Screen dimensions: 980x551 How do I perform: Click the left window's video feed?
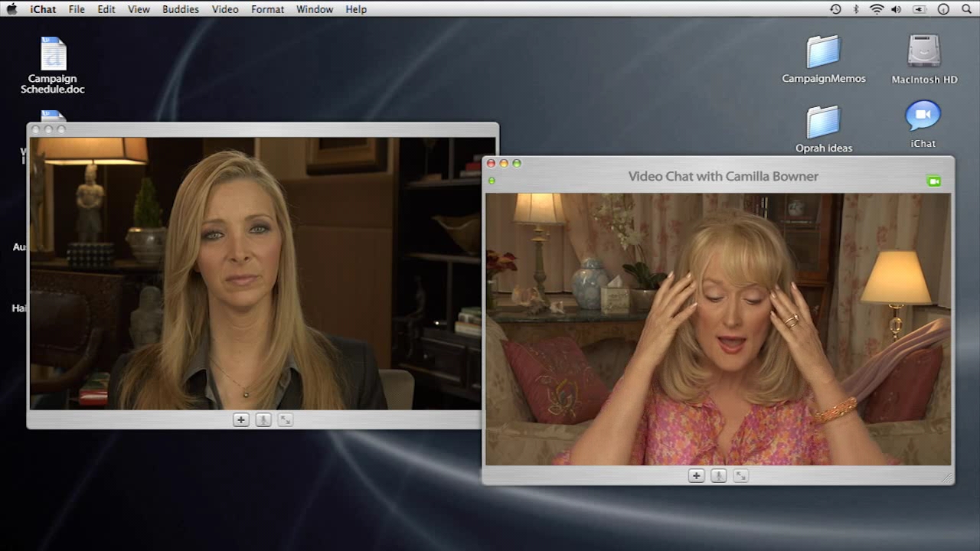click(256, 273)
